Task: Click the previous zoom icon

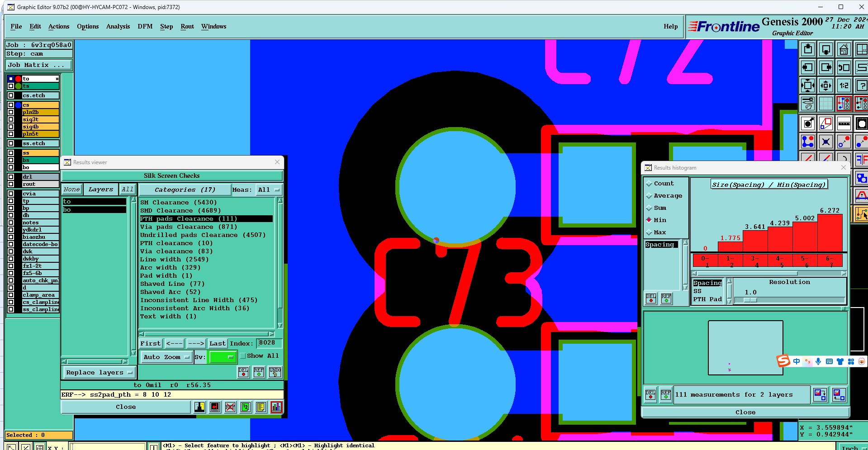Action: (844, 67)
